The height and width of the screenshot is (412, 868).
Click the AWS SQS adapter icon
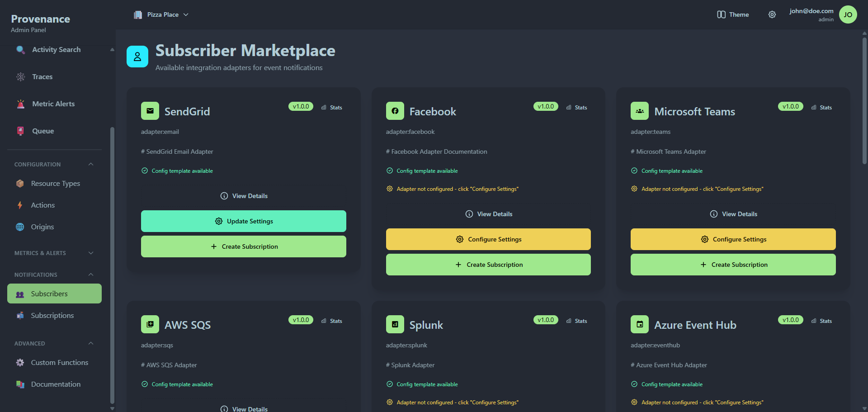[x=150, y=324]
